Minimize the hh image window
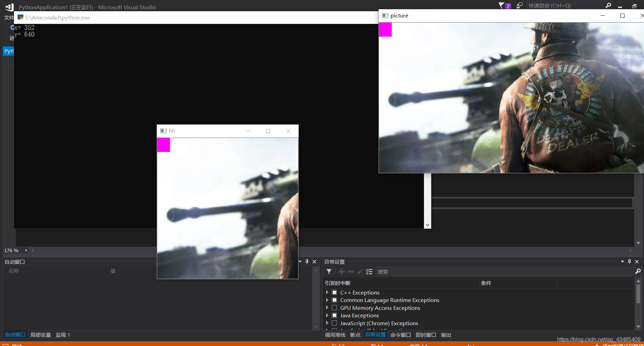Screen dimensions: 644x346 [x=248, y=131]
